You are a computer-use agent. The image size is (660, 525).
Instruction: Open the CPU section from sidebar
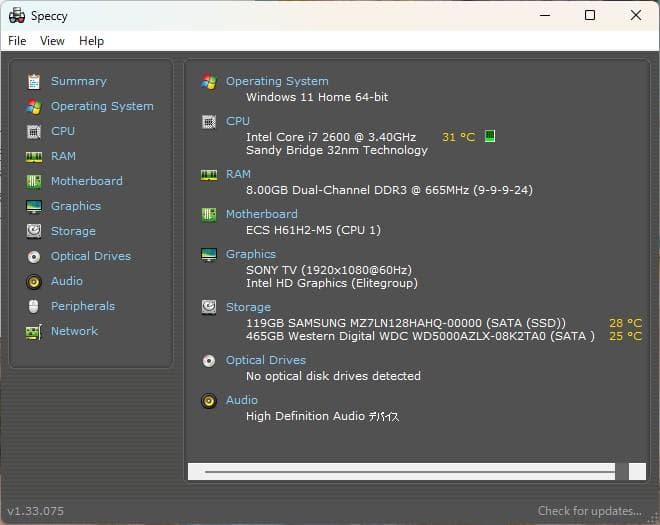pos(63,131)
